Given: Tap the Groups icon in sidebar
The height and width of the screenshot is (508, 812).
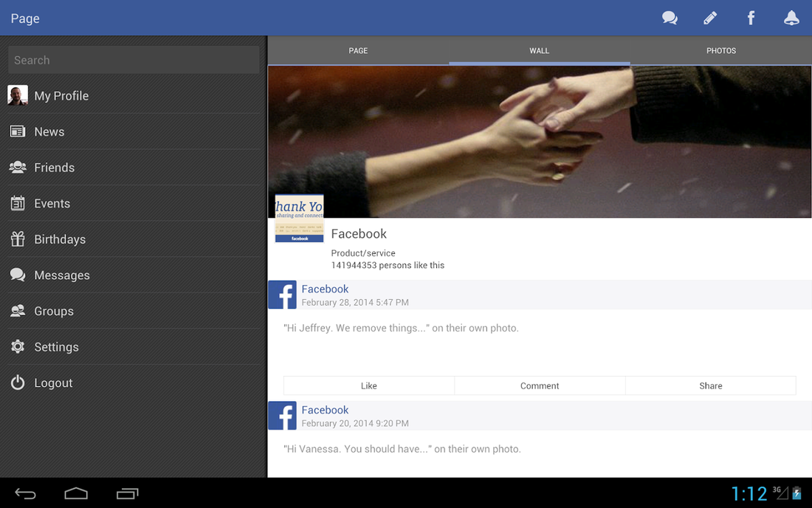Looking at the screenshot, I should pos(18,311).
